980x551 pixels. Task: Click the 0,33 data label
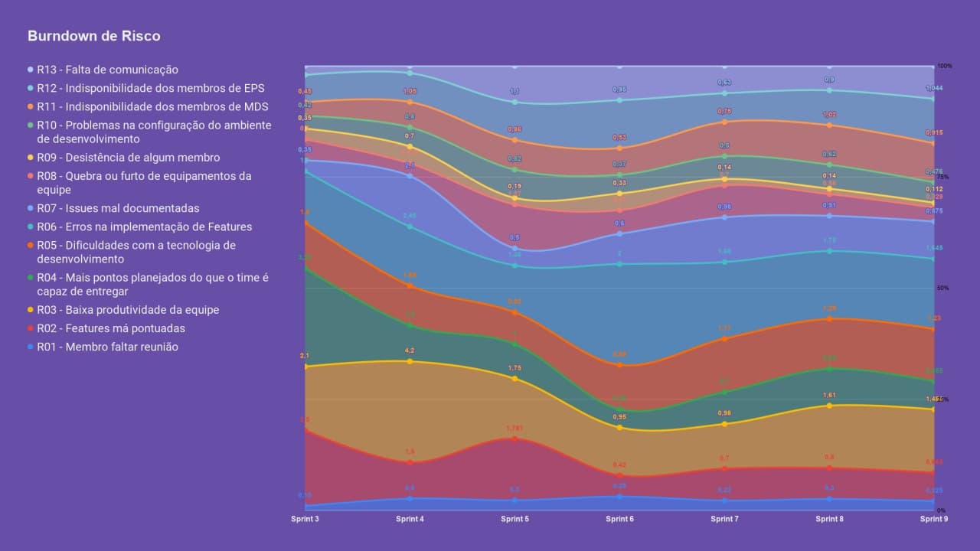pyautogui.click(x=619, y=183)
